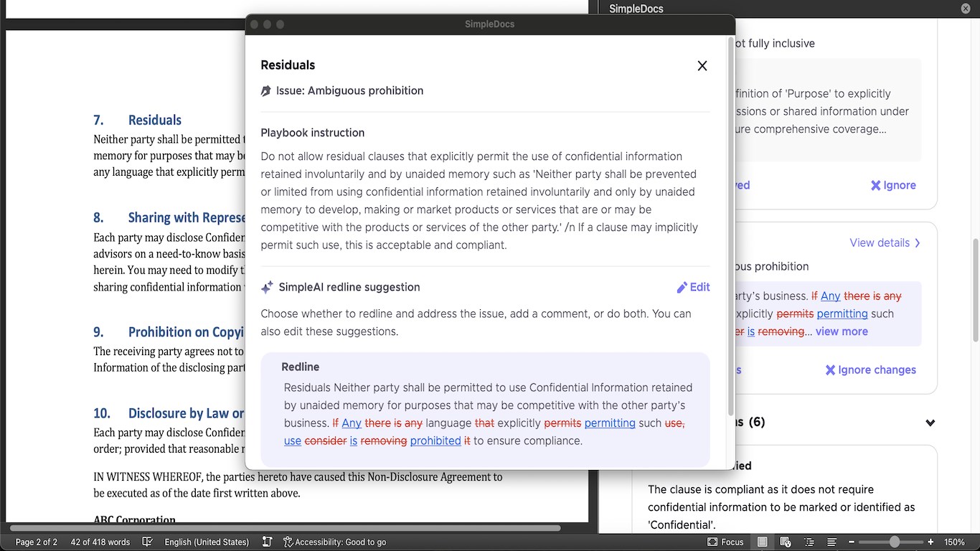Click the 'Redline' label in suggestion box
980x551 pixels.
coord(301,367)
